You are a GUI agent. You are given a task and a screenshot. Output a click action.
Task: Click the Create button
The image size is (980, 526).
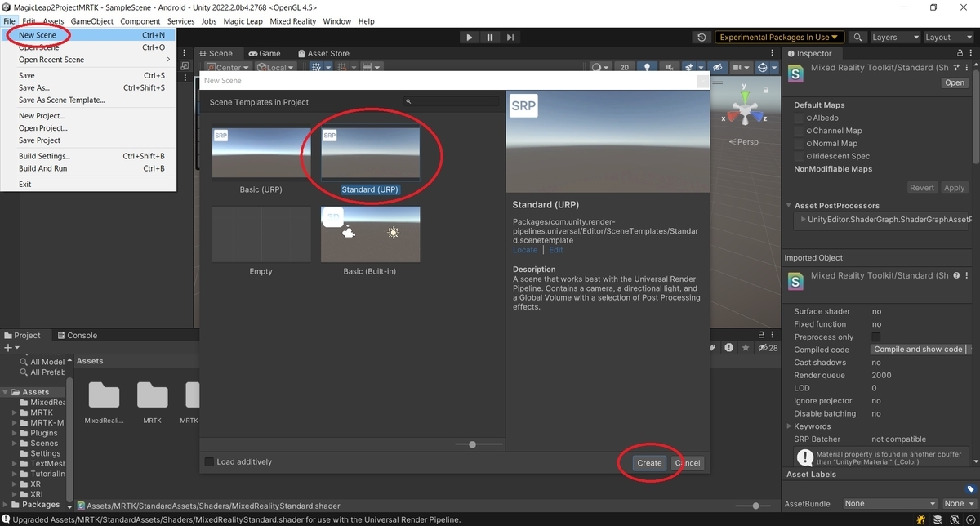(649, 463)
